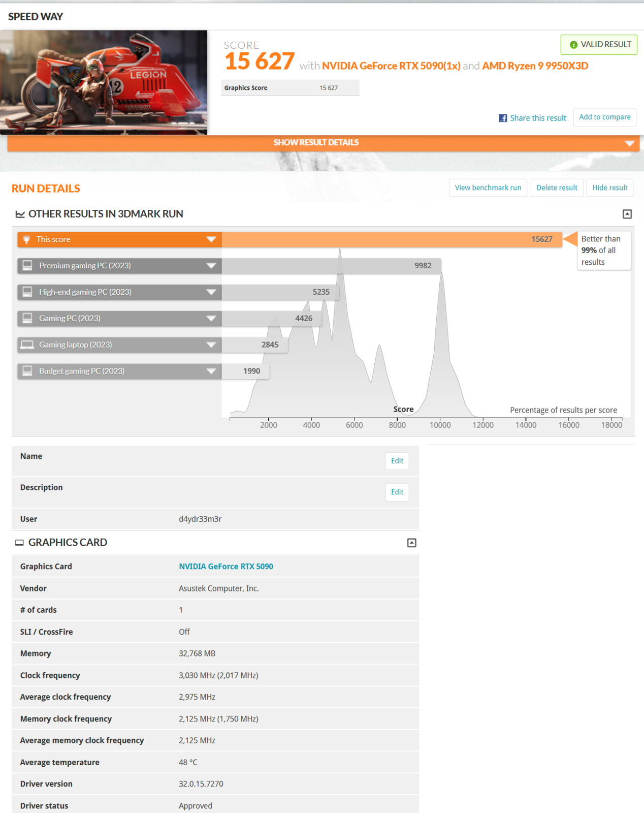This screenshot has height=813, width=644.
Task: Click the Delete result button
Action: coord(557,187)
